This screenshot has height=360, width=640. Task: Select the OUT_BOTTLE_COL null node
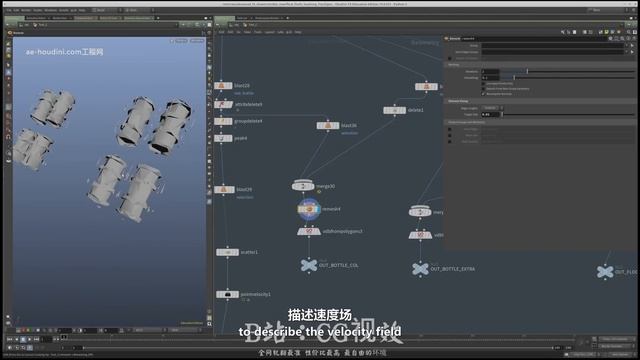pyautogui.click(x=309, y=265)
